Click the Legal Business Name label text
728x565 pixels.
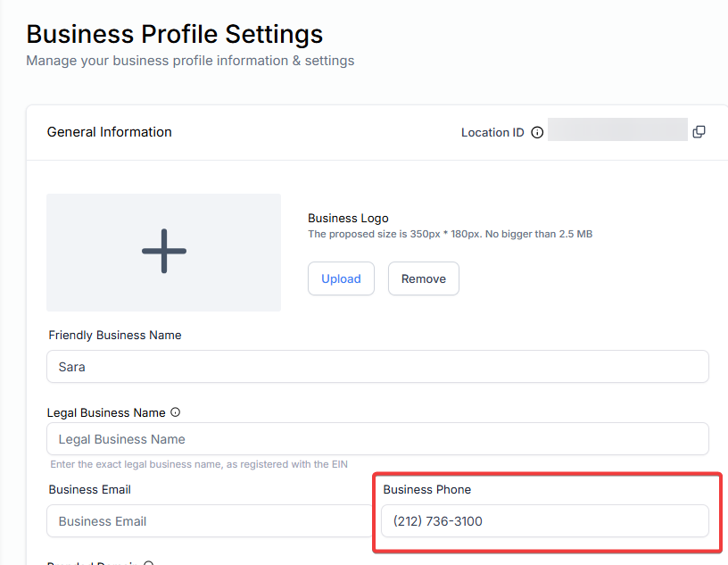click(x=106, y=412)
